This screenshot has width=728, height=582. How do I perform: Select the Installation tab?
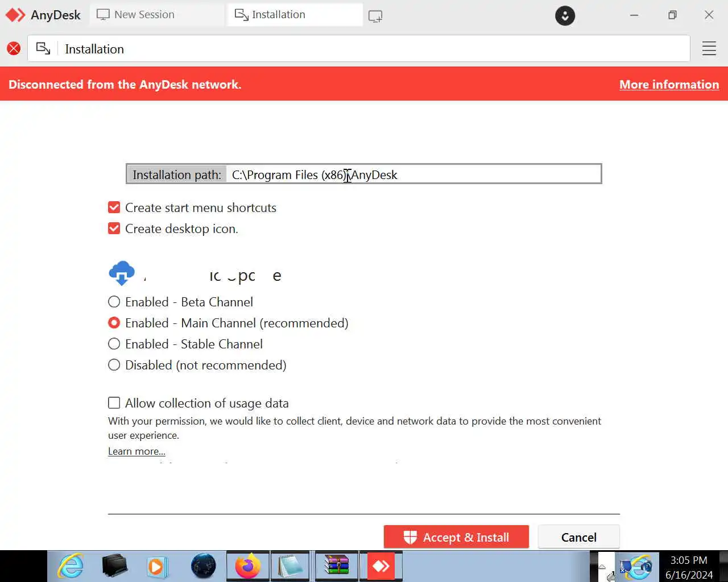pyautogui.click(x=295, y=15)
